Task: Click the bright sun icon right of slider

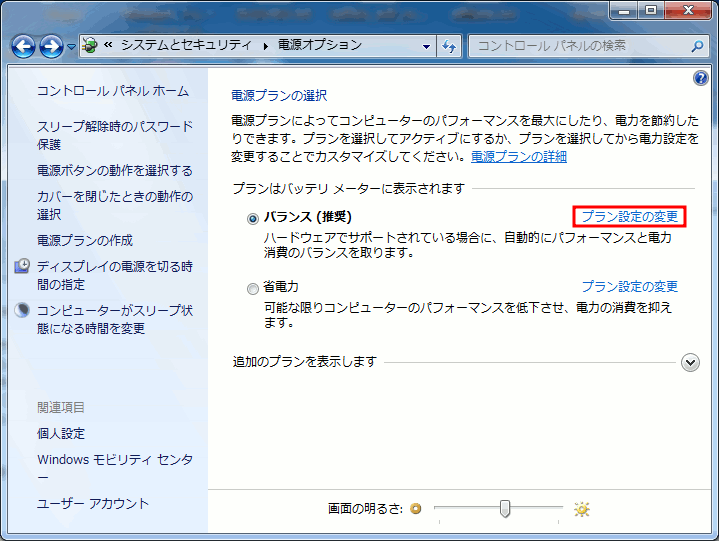Action: point(582,509)
